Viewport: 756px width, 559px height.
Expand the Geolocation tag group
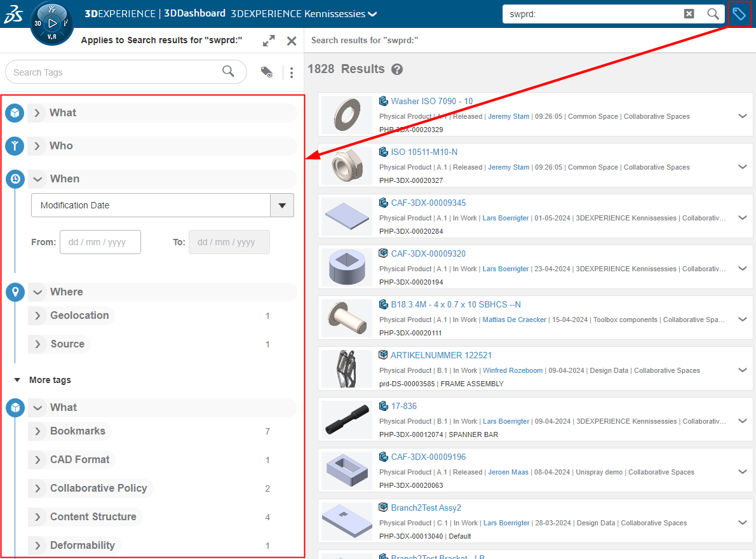pyautogui.click(x=37, y=316)
